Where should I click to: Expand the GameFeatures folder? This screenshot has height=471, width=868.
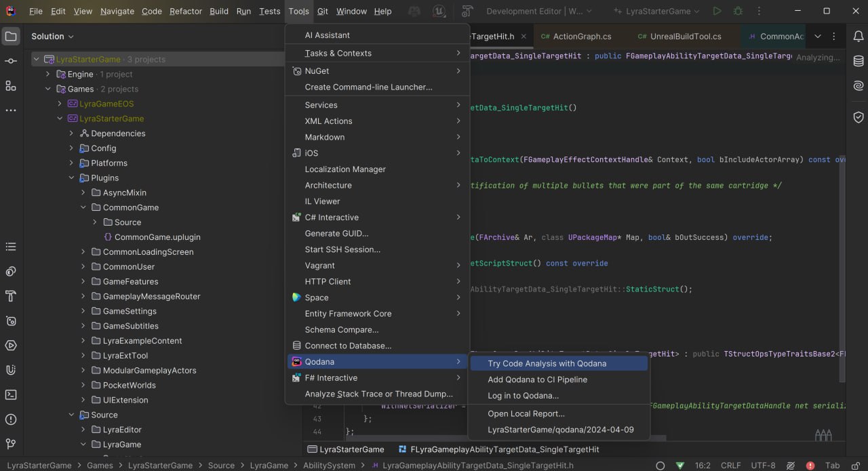[83, 281]
